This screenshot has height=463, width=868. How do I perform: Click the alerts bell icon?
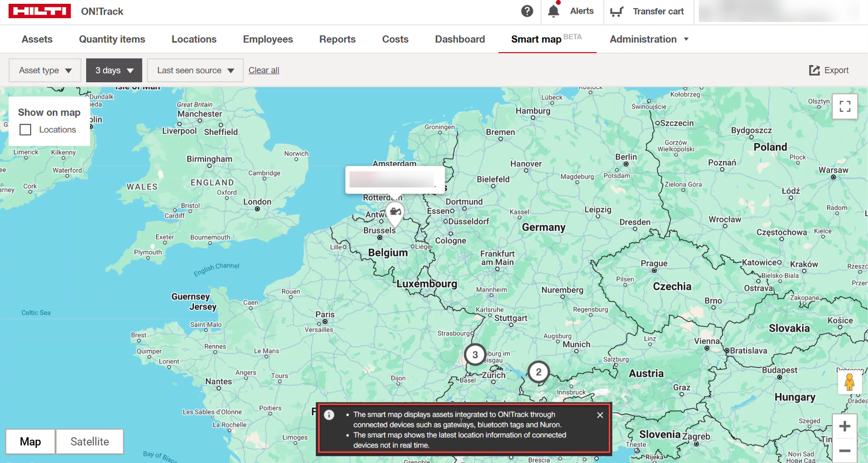pos(553,11)
